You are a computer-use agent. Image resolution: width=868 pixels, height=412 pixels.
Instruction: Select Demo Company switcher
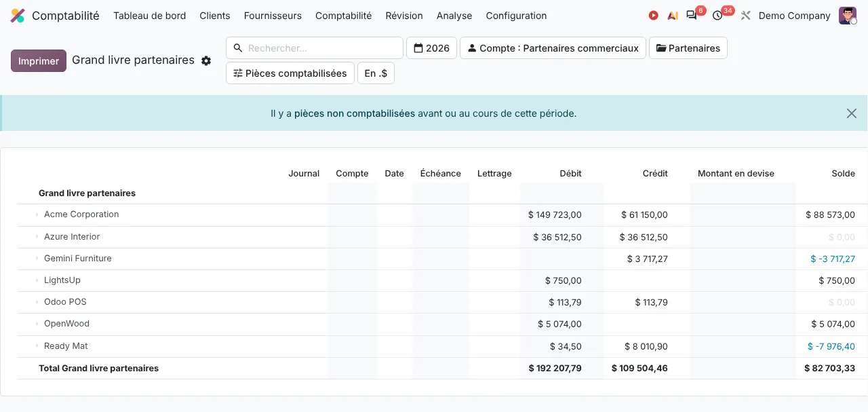(794, 16)
